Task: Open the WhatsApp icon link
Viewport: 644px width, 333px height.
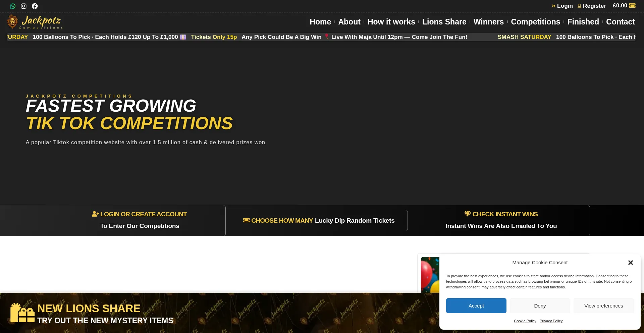Action: pyautogui.click(x=13, y=6)
